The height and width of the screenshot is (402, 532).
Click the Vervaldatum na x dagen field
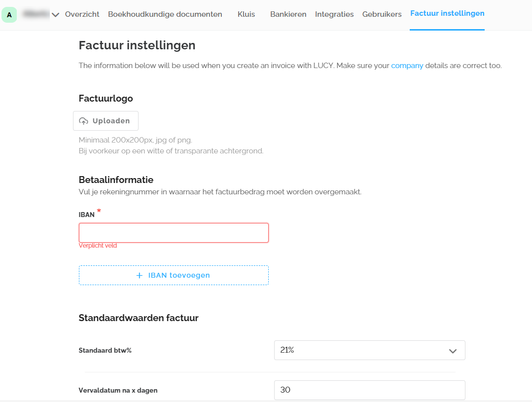point(369,390)
